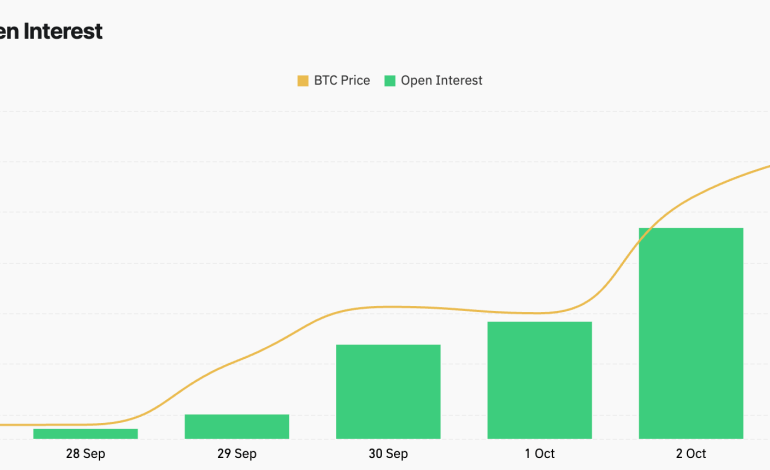
Task: Select the 29 Sep open interest bar
Action: pos(237,426)
